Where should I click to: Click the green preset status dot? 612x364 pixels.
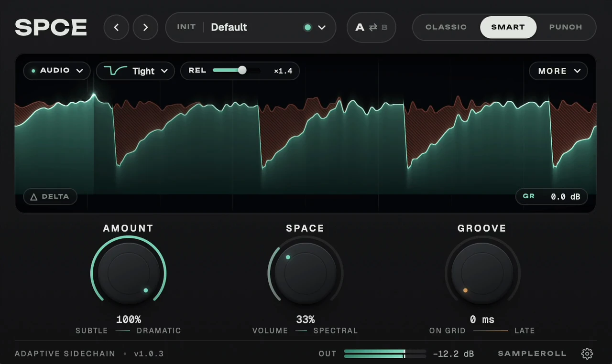tap(307, 27)
